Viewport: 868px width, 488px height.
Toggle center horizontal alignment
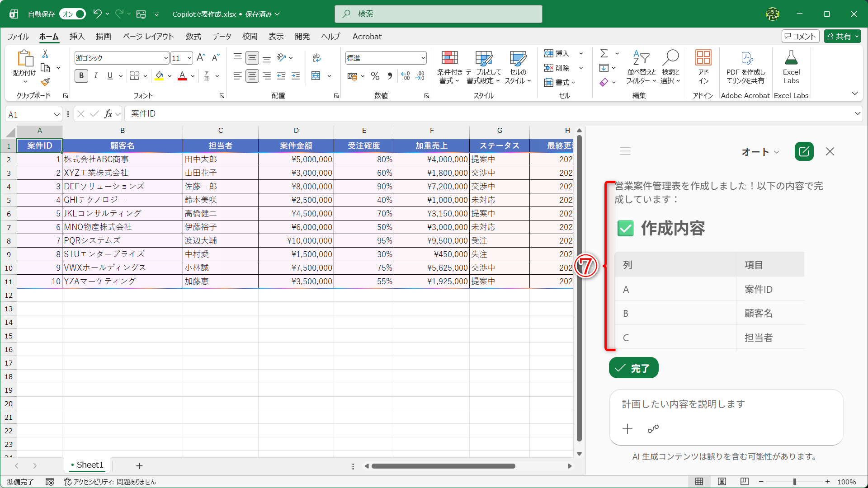click(252, 76)
